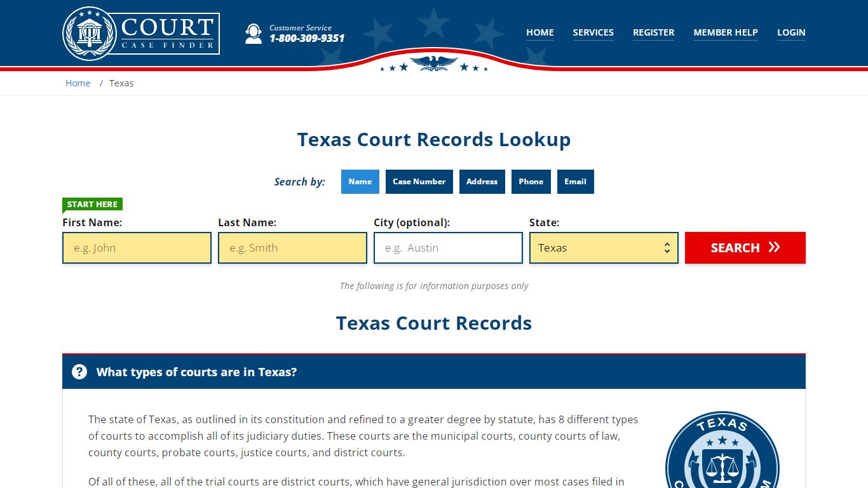Click the Texas Court Records Lookup heading
The image size is (868, 488).
434,139
